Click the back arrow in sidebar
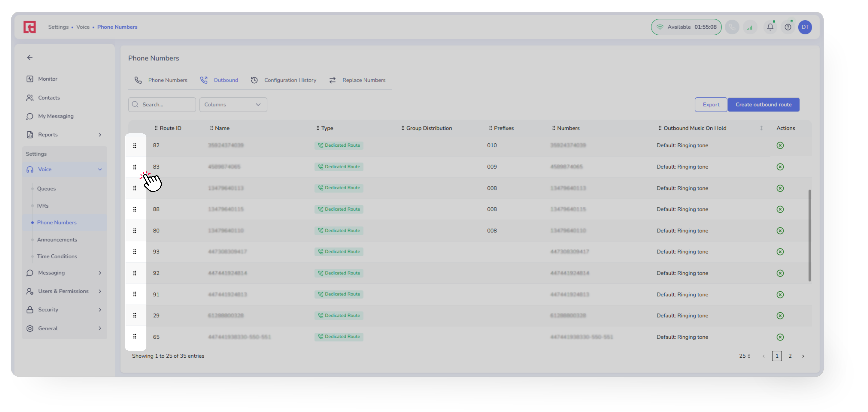The image size is (868, 412). (30, 57)
